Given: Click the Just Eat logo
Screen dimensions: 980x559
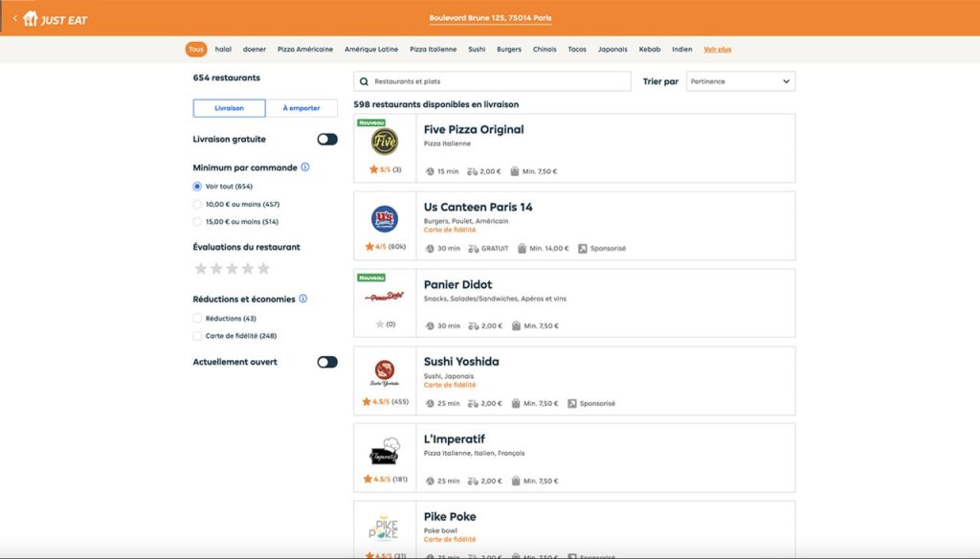Looking at the screenshot, I should point(55,19).
